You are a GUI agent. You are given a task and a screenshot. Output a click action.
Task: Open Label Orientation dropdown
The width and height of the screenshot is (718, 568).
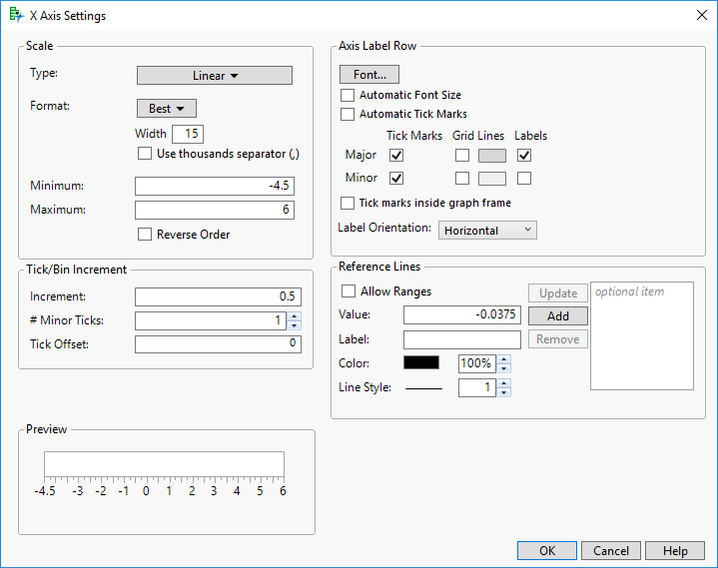point(488,230)
